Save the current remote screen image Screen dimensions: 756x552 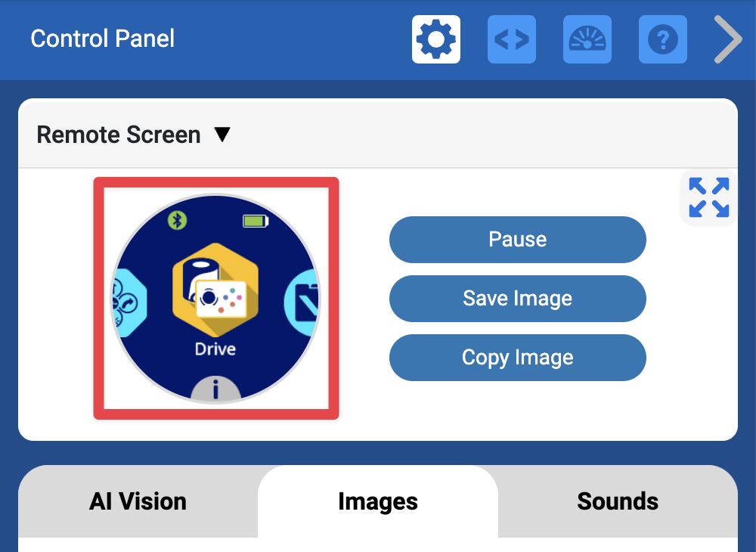tap(517, 299)
